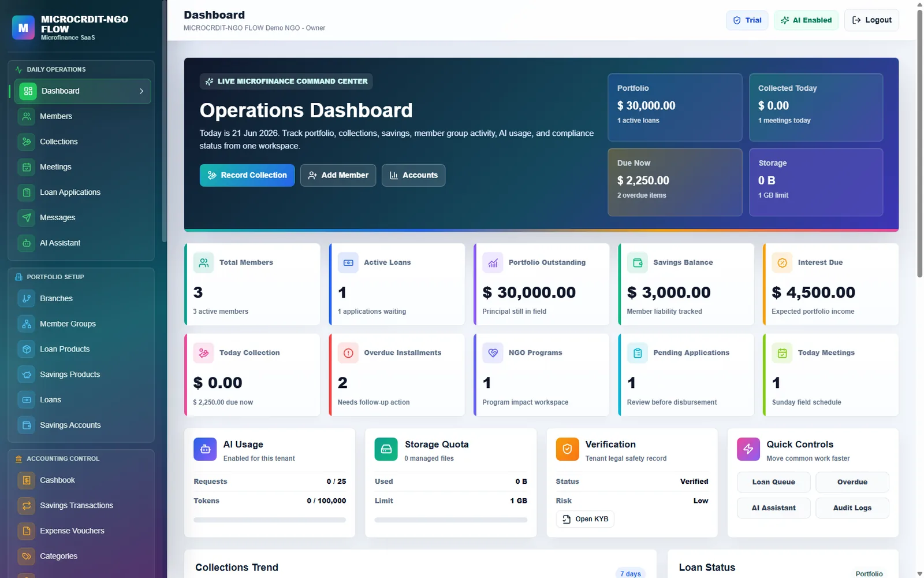Click the Collected Today summary card
Viewport: 924px width, 578px height.
816,108
